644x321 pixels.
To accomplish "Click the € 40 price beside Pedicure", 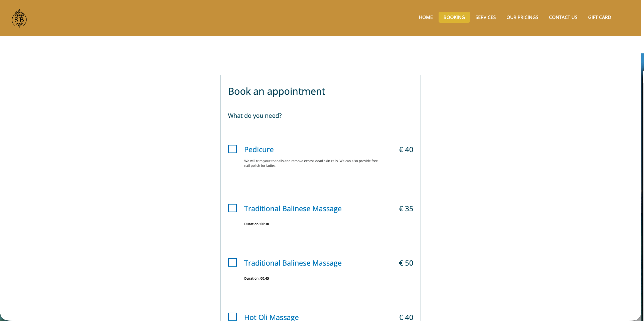I will pos(406,149).
